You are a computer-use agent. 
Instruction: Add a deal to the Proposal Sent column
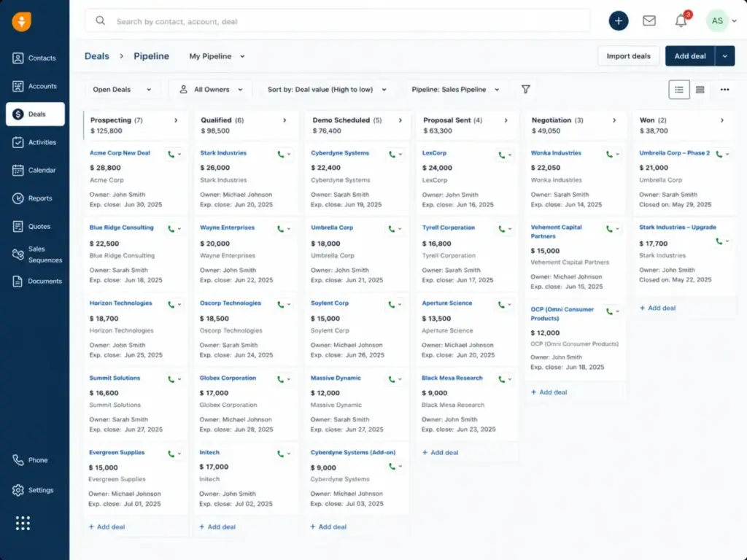tap(440, 452)
